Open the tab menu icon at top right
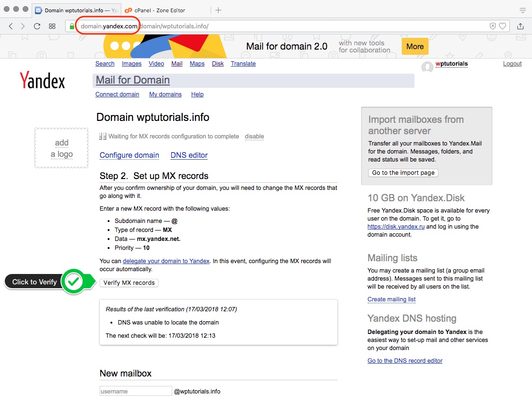The image size is (532, 402). (523, 10)
